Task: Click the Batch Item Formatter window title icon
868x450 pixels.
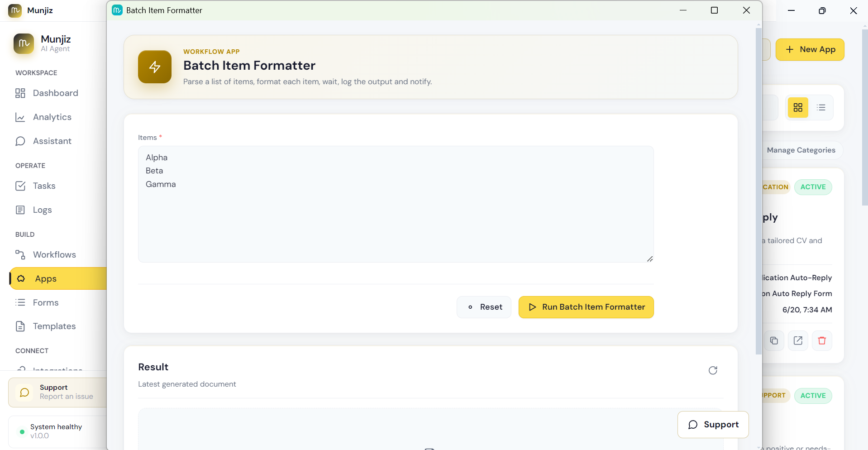Action: pyautogui.click(x=117, y=10)
